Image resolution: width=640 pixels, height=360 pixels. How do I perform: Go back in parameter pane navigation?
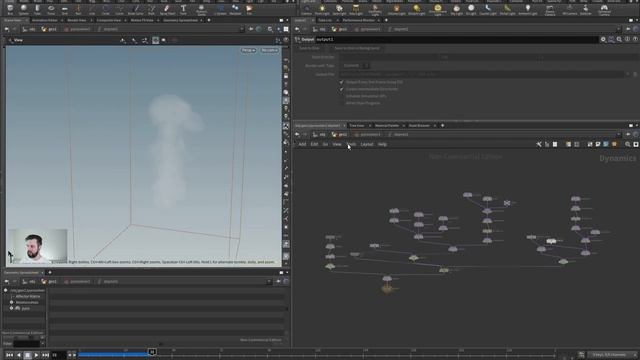[x=297, y=29]
